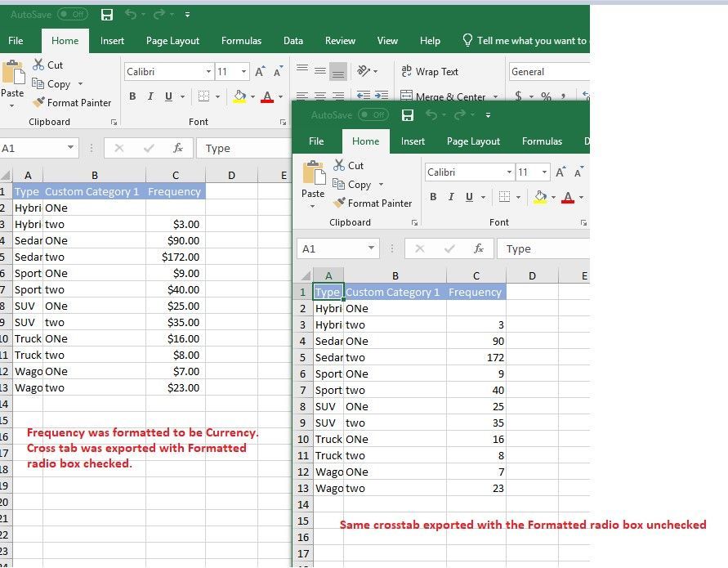Viewport: 728px width, 568px height.
Task: Open the Calibri font dropdown in the front window
Action: click(509, 172)
